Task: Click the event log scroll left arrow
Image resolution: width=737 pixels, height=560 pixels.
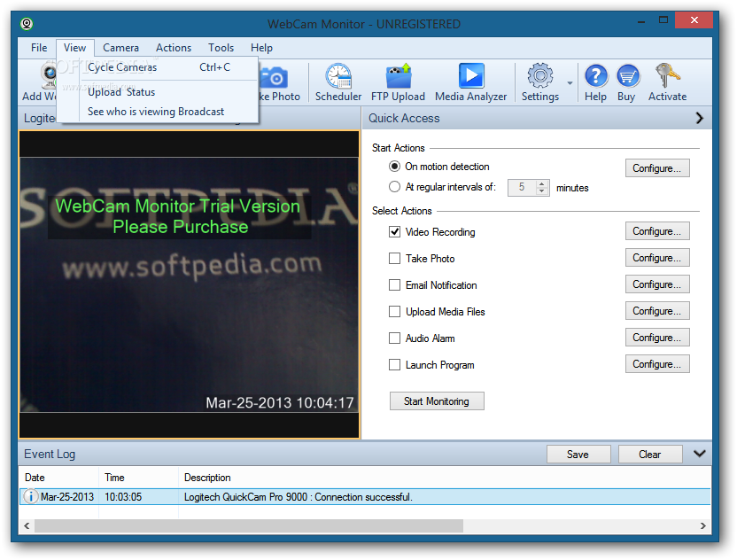Action: (x=27, y=525)
